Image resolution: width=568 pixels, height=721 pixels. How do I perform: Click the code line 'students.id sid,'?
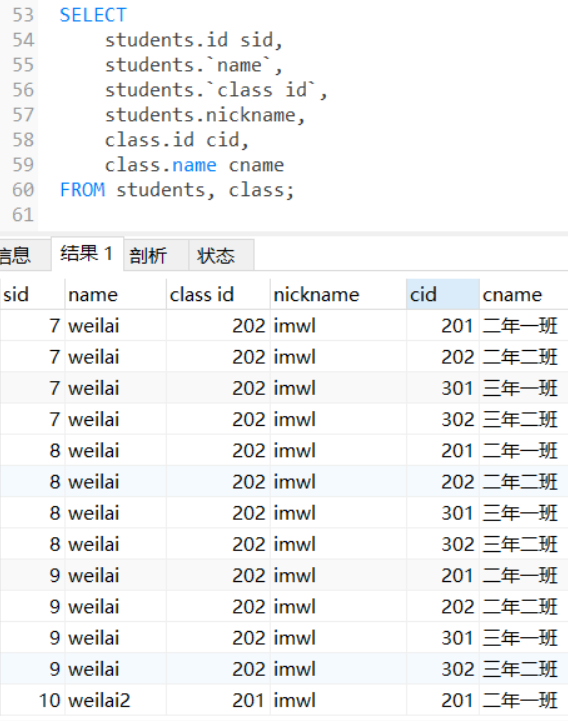[x=194, y=40]
